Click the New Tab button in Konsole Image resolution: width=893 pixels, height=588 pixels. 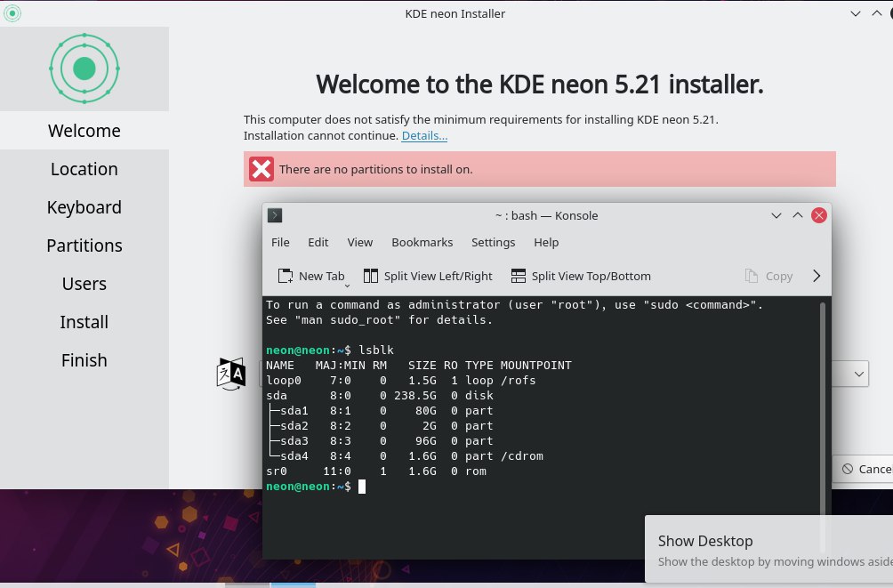point(311,277)
